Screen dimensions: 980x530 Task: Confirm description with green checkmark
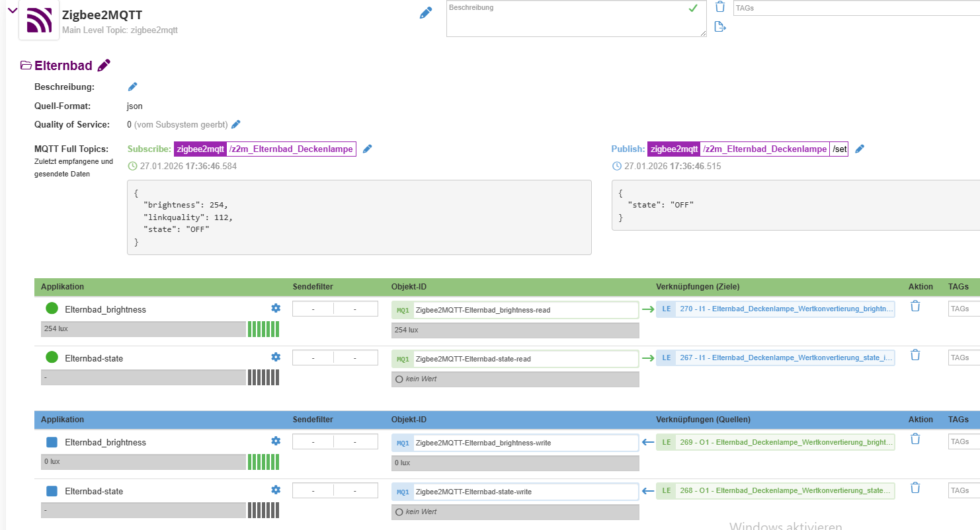pyautogui.click(x=692, y=9)
